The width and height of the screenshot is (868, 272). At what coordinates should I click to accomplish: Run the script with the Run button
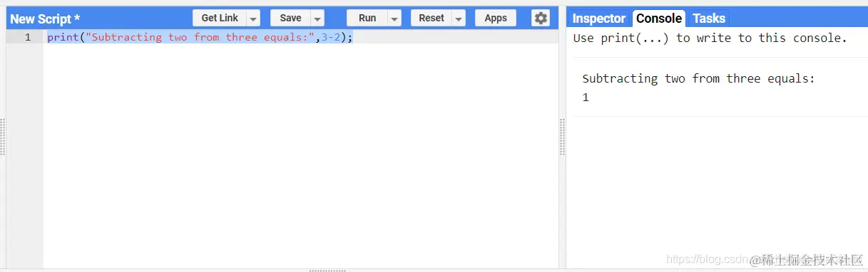pyautogui.click(x=367, y=19)
